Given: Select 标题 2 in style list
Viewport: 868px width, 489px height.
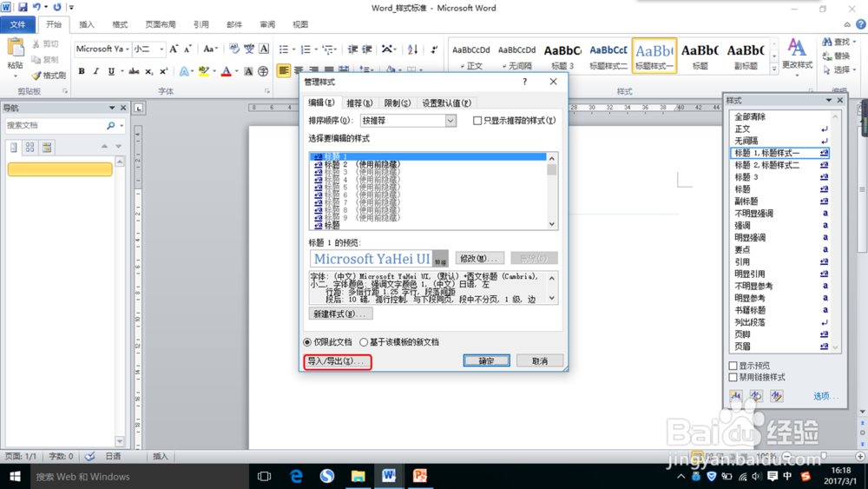Looking at the screenshot, I should (x=429, y=164).
